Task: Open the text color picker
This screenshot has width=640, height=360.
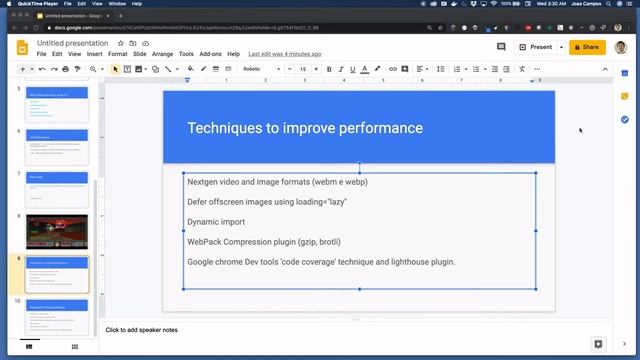Action: click(x=365, y=69)
